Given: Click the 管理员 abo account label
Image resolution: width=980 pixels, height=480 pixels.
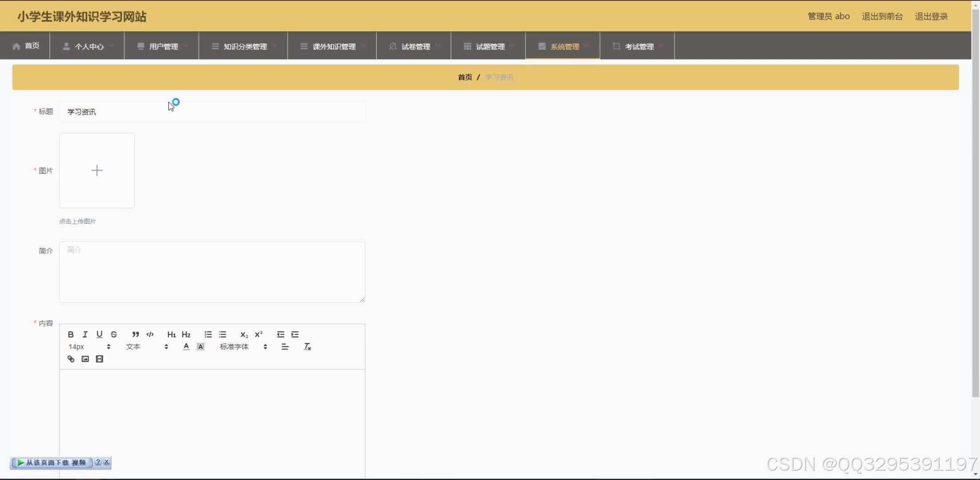Looking at the screenshot, I should (828, 16).
